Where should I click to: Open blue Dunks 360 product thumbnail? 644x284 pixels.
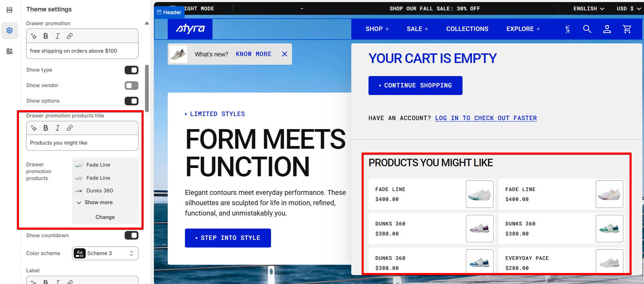[480, 262]
